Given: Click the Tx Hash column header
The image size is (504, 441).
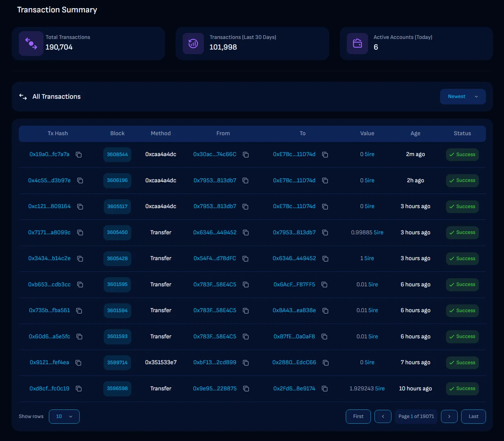Looking at the screenshot, I should [58, 133].
